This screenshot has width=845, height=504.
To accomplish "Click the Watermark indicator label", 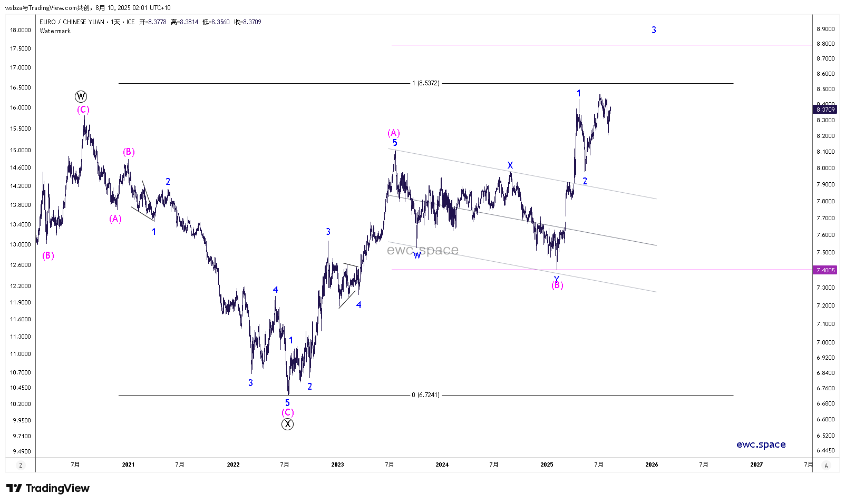I will coord(55,31).
